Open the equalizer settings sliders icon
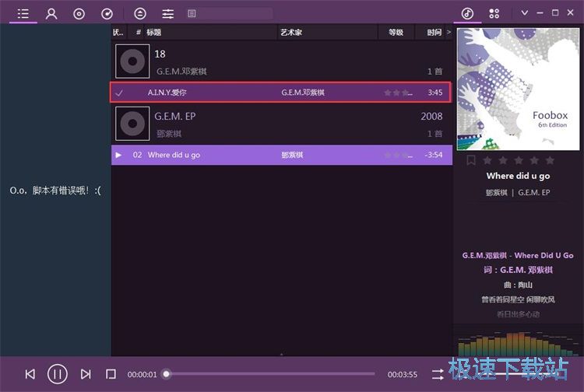 coord(168,14)
